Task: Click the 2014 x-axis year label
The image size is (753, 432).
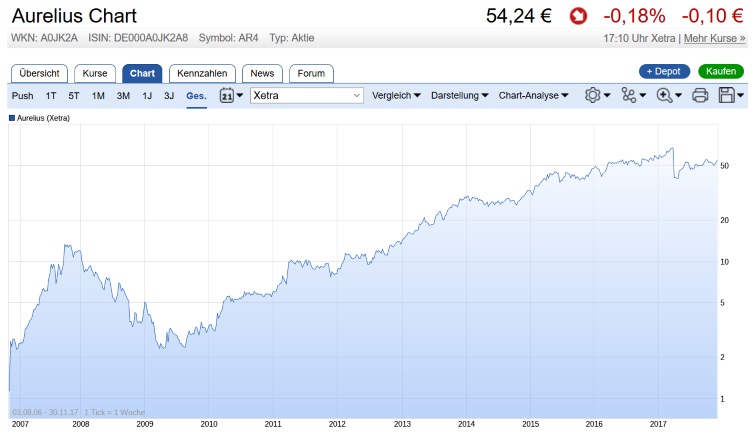Action: (x=466, y=424)
